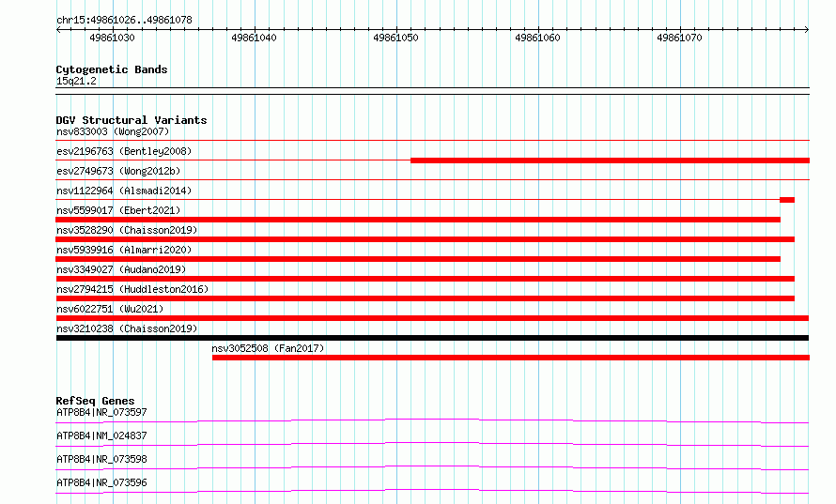The image size is (836, 504).
Task: Click the red bar under nsv5599017
Action: [418, 220]
